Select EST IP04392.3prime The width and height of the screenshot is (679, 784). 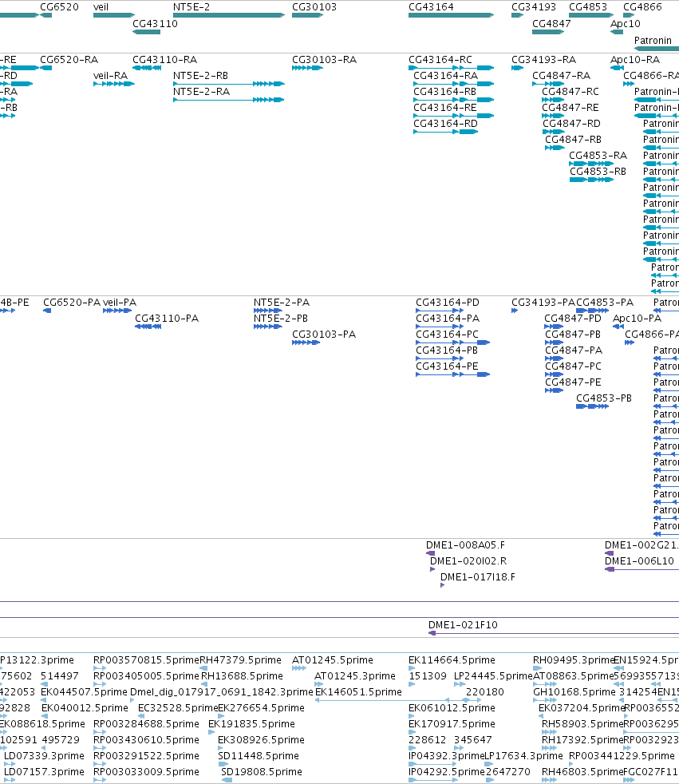pyautogui.click(x=447, y=757)
